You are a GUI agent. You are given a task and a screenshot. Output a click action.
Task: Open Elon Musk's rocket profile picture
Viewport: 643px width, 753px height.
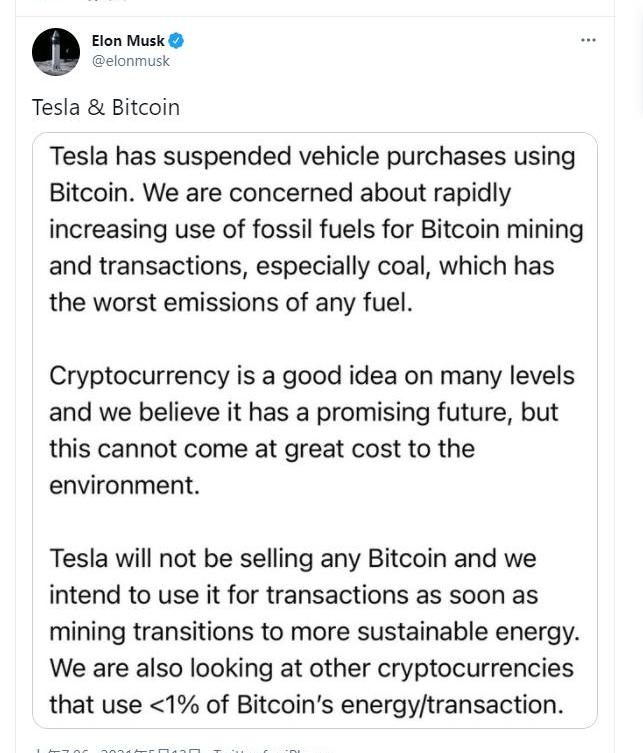pyautogui.click(x=56, y=52)
